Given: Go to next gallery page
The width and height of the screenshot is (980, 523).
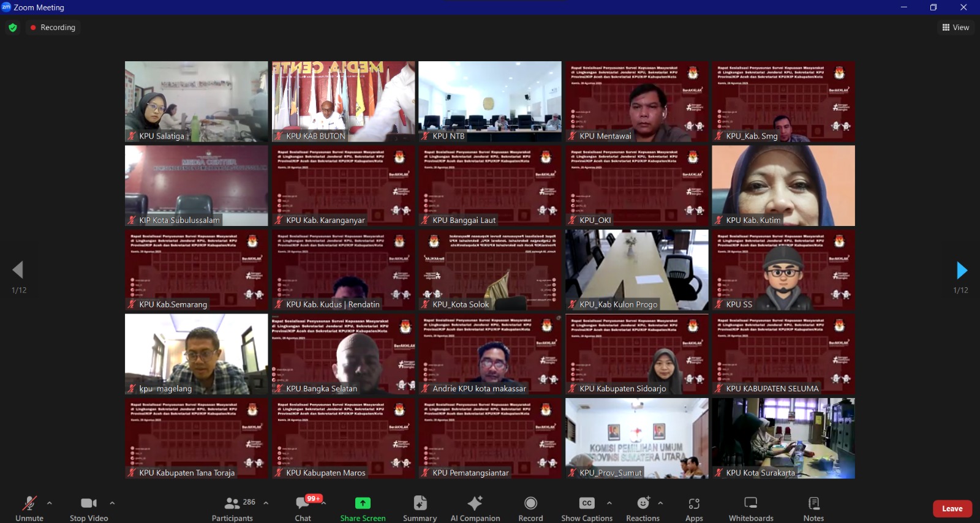Looking at the screenshot, I should pos(962,270).
